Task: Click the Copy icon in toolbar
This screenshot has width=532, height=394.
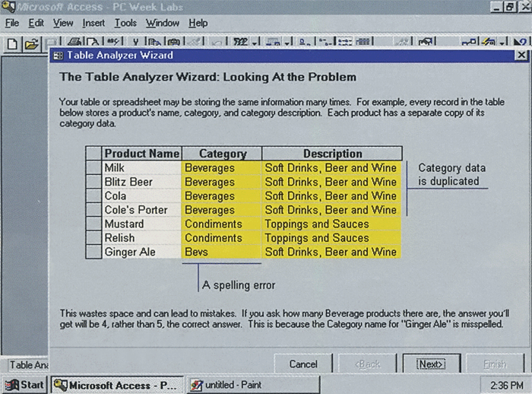Action: point(155,44)
